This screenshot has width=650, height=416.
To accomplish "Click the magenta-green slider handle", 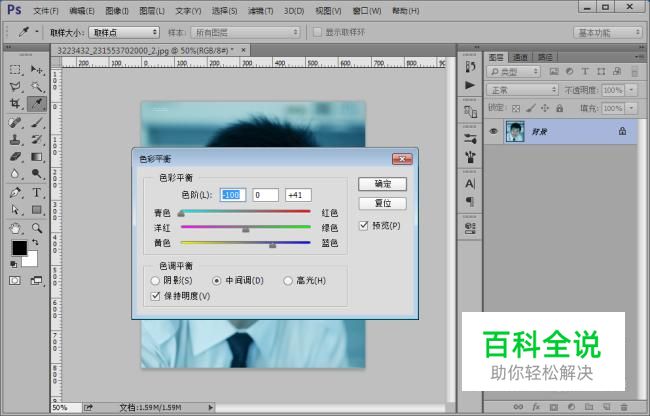I will coord(246,229).
